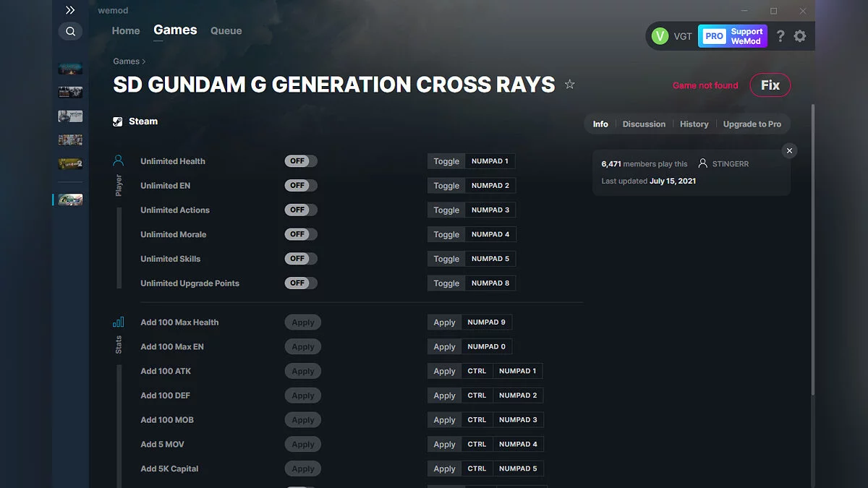Click the STINGERR author name
The width and height of the screenshot is (868, 488).
tap(731, 164)
